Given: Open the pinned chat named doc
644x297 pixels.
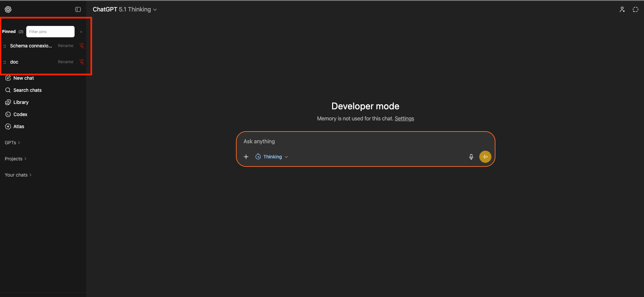Looking at the screenshot, I should point(14,62).
